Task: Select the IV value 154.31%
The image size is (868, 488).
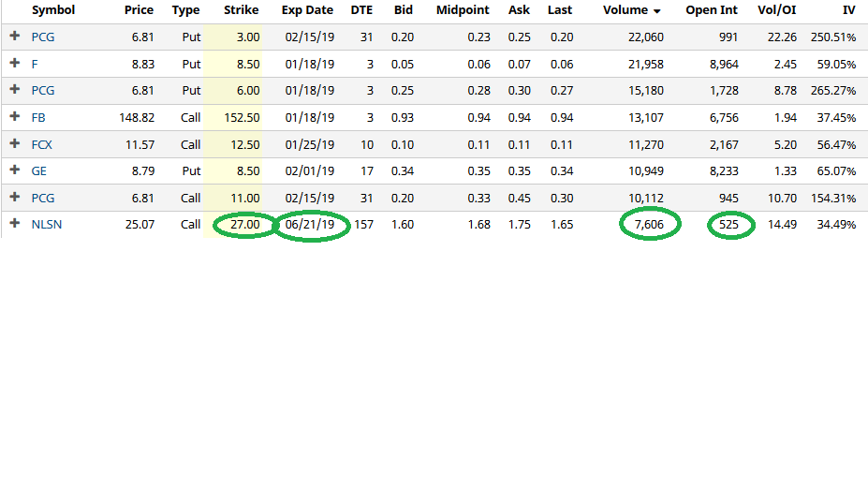Action: click(x=833, y=198)
